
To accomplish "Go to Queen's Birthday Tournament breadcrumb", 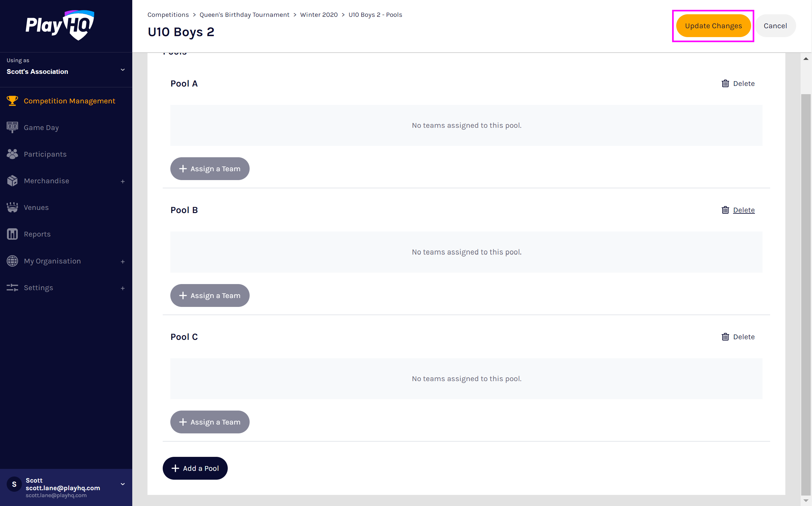I will (244, 15).
